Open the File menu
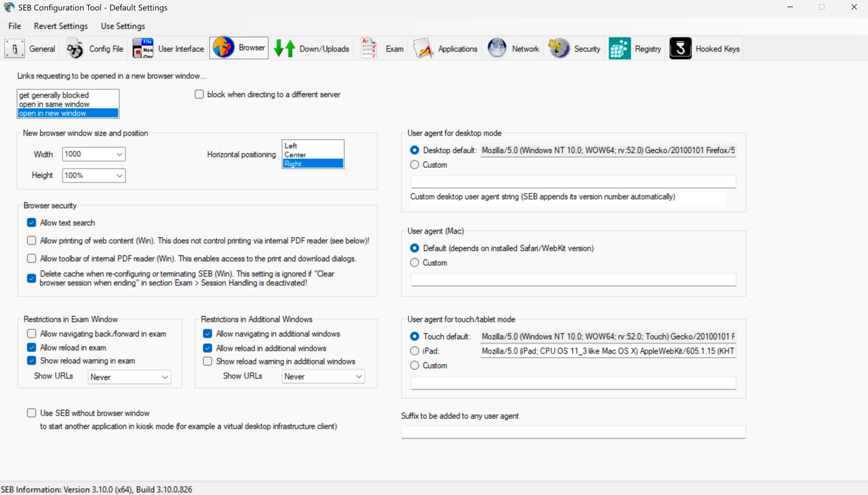This screenshot has width=868, height=495. click(x=15, y=26)
